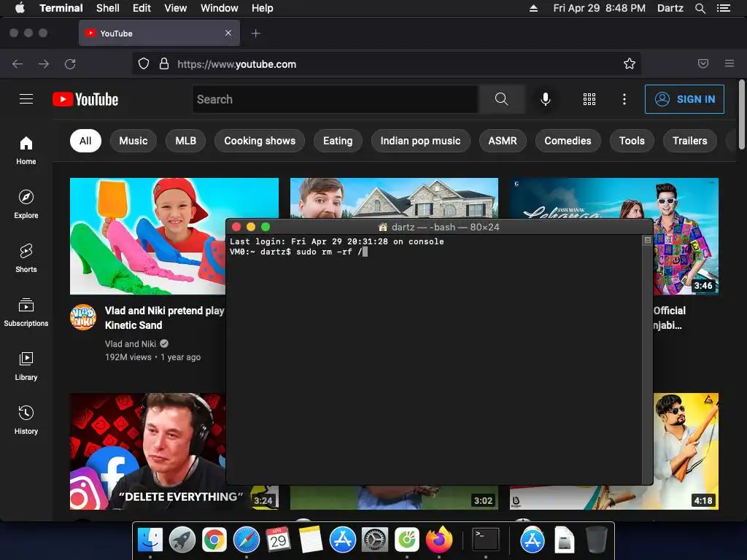Open the Delete Everything video thumbnail
The height and width of the screenshot is (560, 747).
click(x=147, y=451)
